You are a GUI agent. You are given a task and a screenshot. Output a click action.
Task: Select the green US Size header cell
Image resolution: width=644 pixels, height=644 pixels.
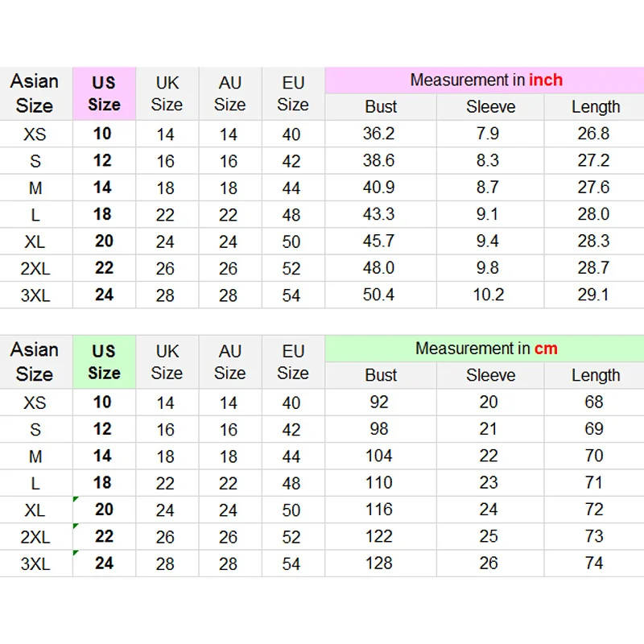pyautogui.click(x=104, y=362)
